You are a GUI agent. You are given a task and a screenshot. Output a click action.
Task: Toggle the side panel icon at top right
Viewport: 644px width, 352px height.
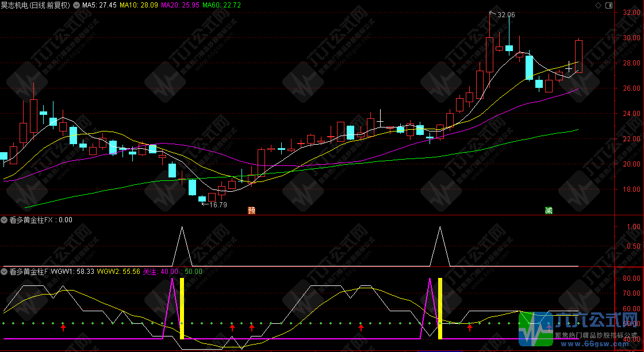click(x=608, y=5)
